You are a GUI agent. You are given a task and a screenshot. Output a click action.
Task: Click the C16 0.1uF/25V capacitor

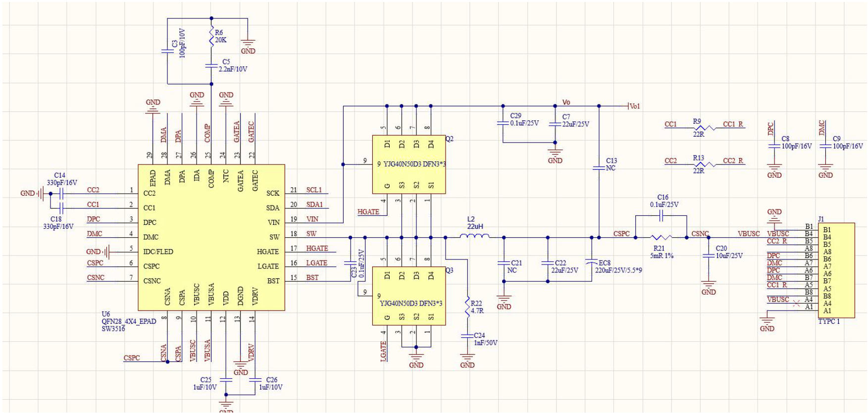(x=661, y=216)
